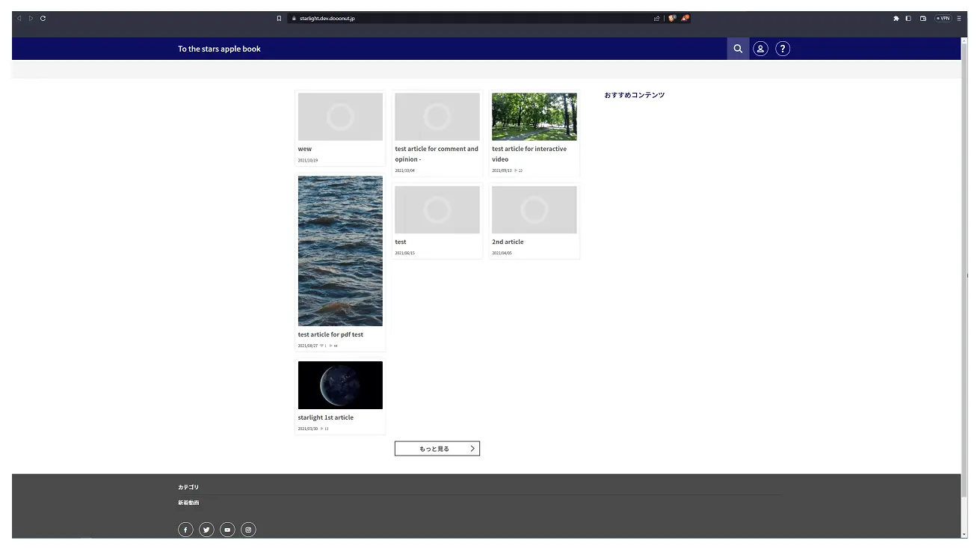Toggle the browser sidebar panel icon
Viewport: 980px width, 549px height.
(x=908, y=18)
